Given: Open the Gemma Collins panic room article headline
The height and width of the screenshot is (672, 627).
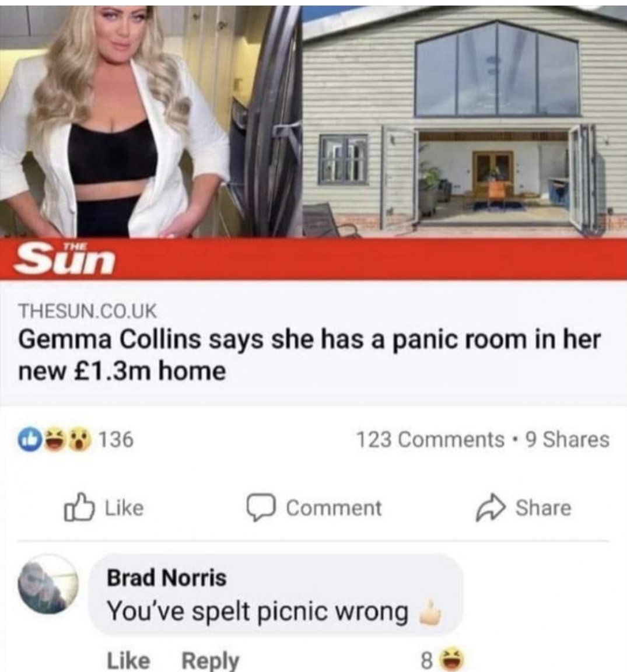Looking at the screenshot, I should click(x=309, y=355).
